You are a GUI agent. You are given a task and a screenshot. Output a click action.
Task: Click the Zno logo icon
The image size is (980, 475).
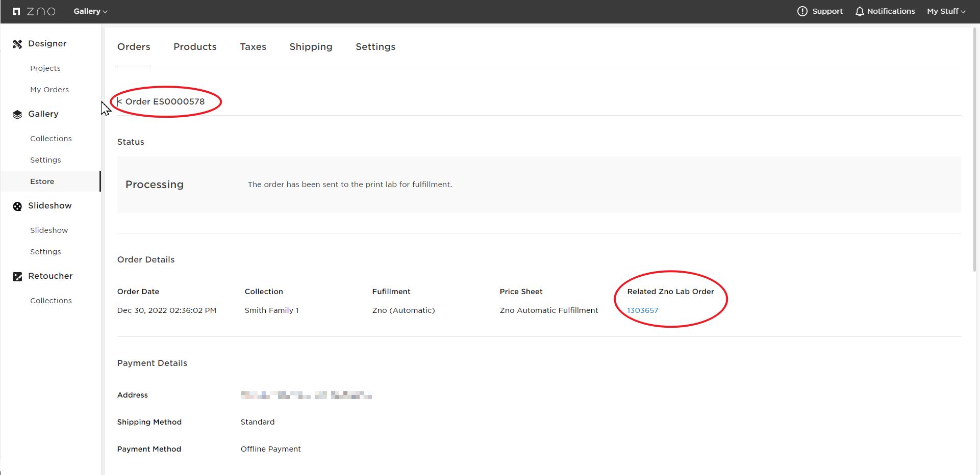16,11
